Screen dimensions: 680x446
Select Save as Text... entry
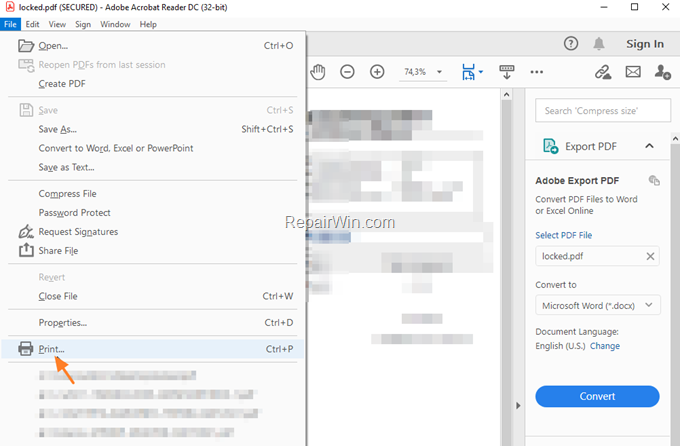point(153,167)
